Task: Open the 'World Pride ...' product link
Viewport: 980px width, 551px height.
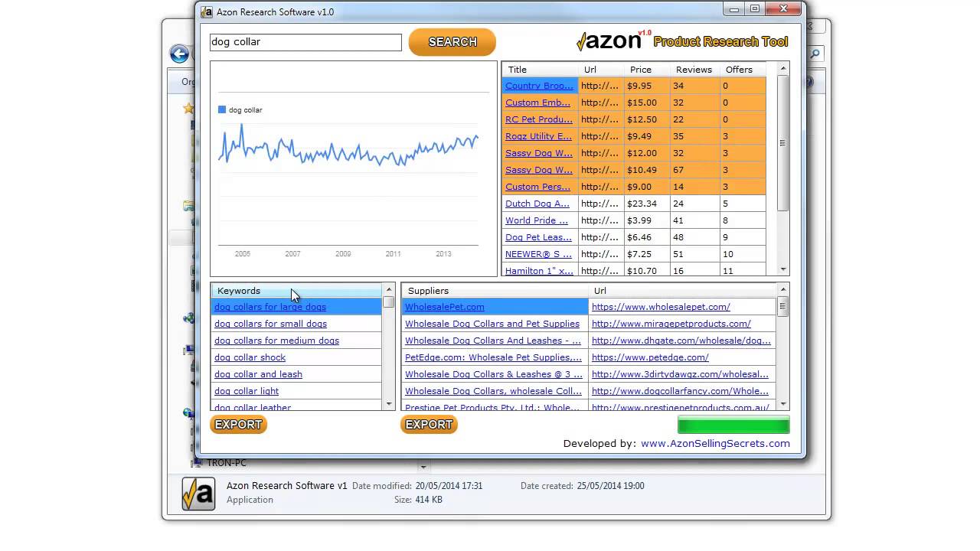Action: click(537, 220)
